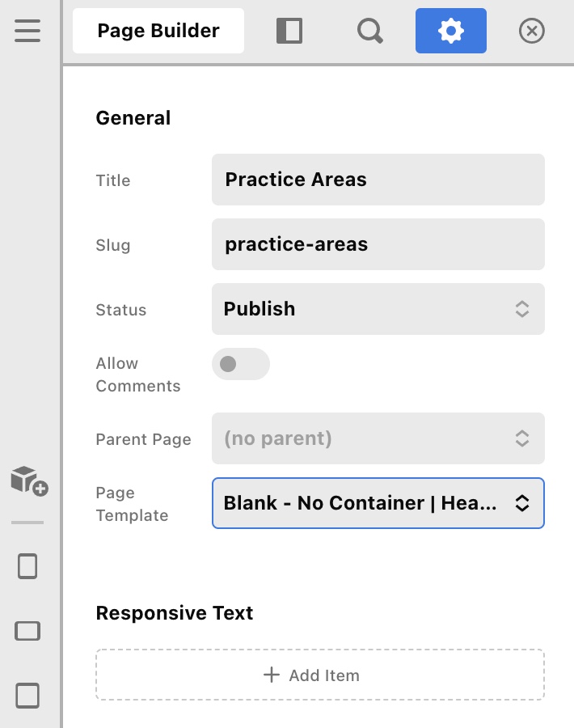Click the Responsive Text section heading
The height and width of the screenshot is (728, 574).
click(x=175, y=613)
